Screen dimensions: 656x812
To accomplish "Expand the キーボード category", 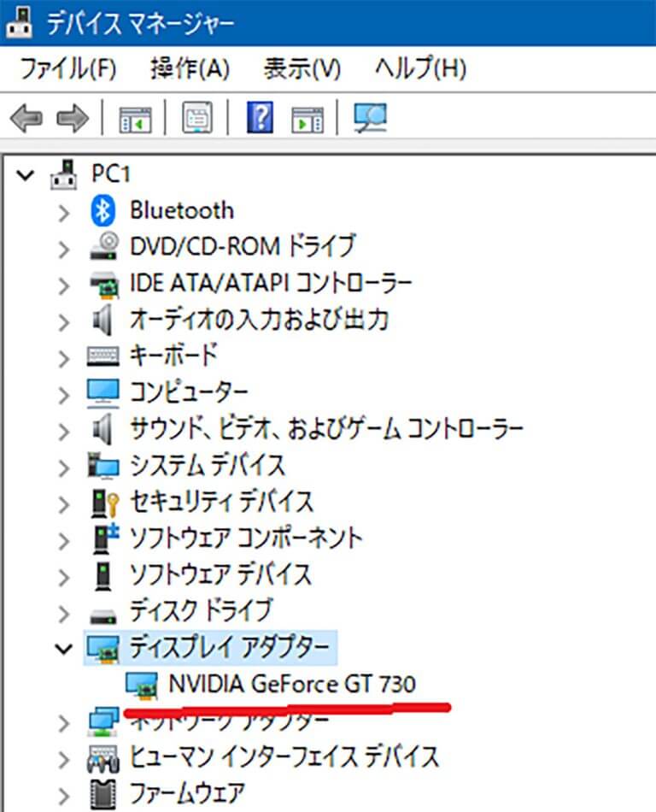I will coord(63,358).
